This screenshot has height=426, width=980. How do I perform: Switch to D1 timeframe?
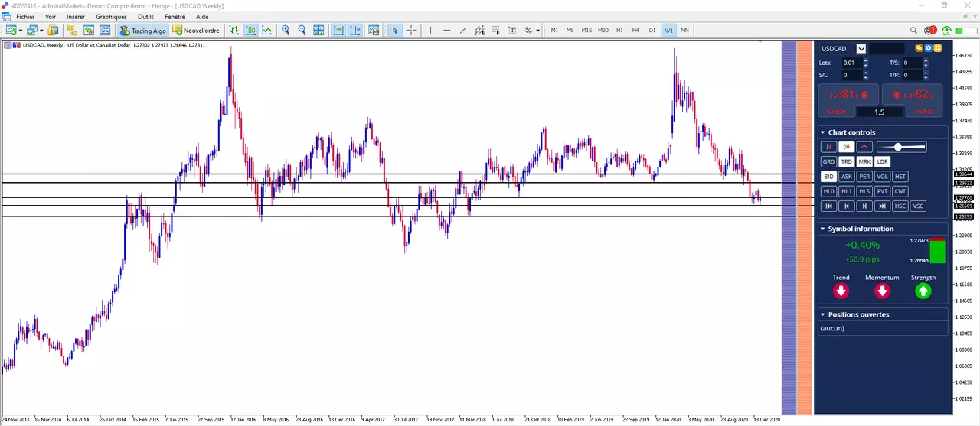tap(652, 31)
